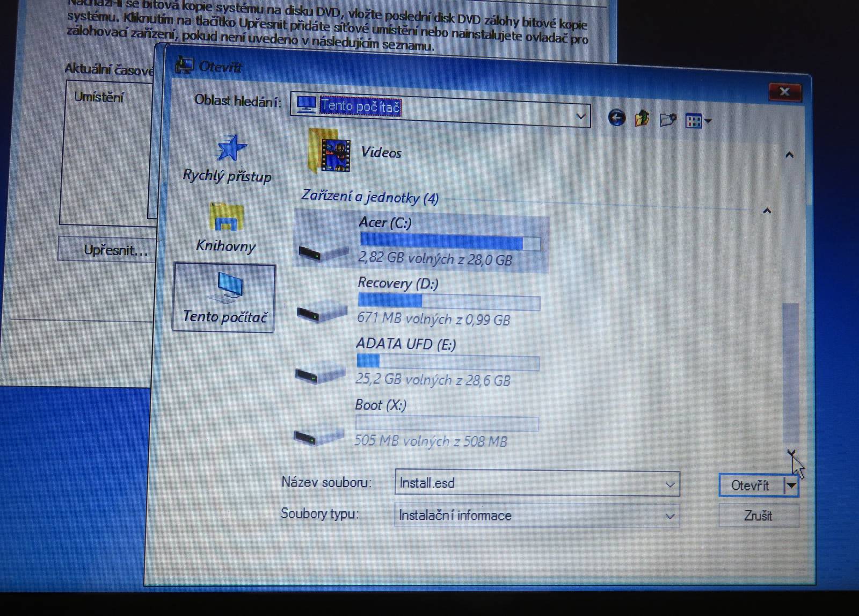Open Rychlý přístup in the sidebar
859x616 pixels.
tap(227, 159)
